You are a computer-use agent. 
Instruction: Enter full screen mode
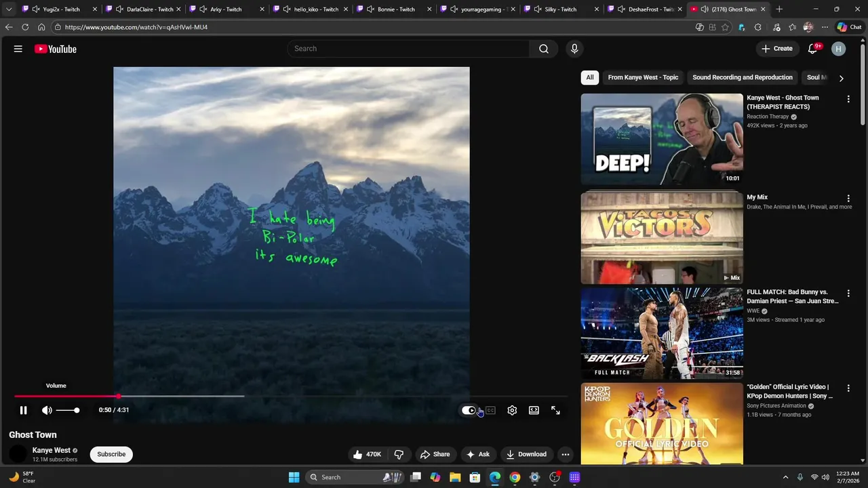pyautogui.click(x=555, y=410)
